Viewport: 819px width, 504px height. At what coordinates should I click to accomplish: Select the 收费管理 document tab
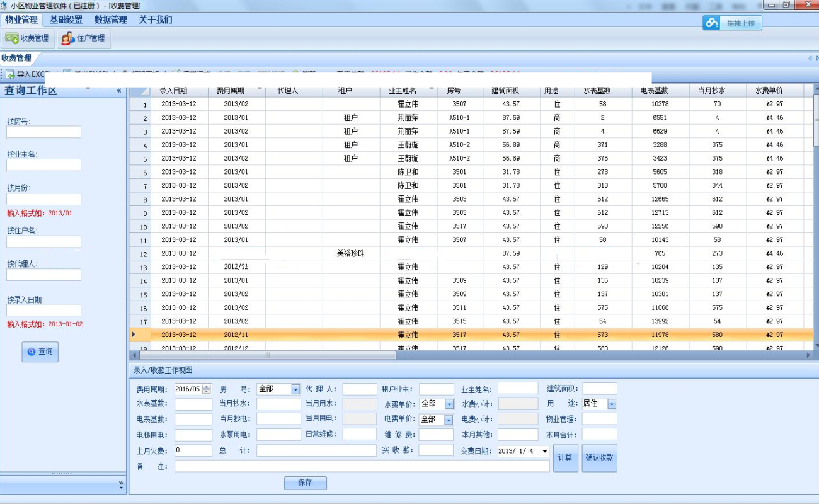(17, 58)
